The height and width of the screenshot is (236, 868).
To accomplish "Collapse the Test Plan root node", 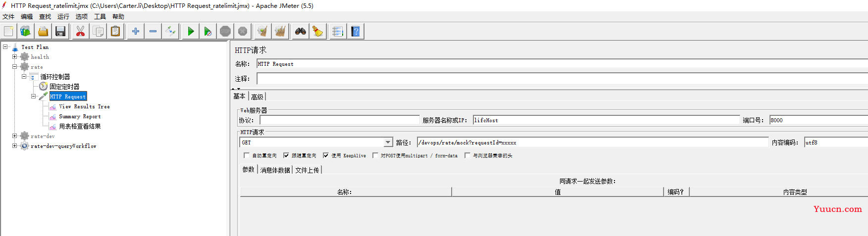I will 5,47.
